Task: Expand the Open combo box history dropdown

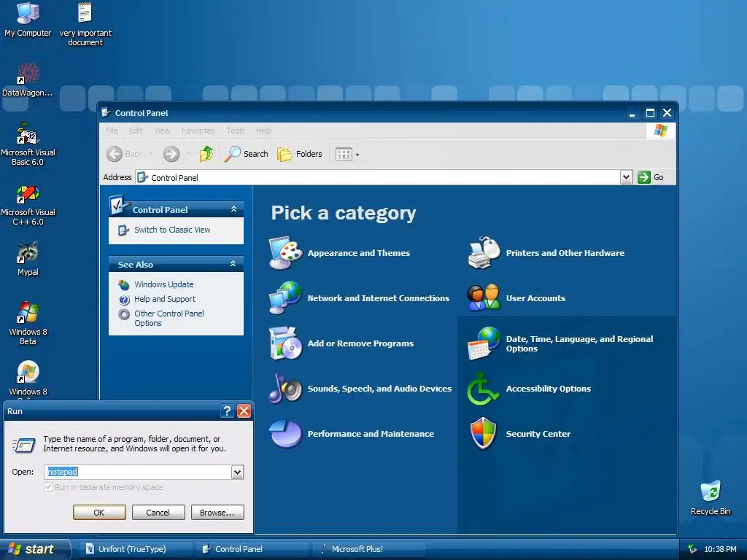Action: (237, 472)
